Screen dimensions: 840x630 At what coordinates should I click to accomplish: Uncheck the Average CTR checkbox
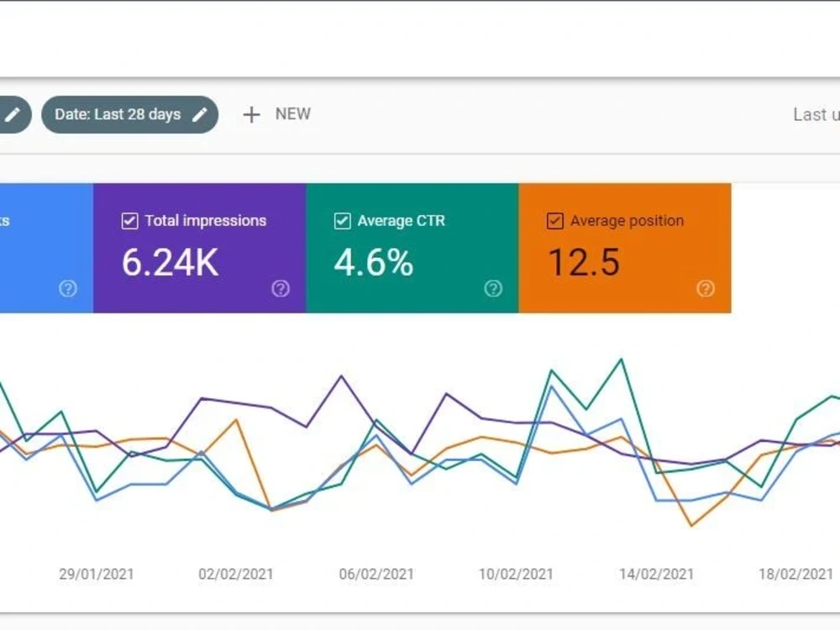click(x=343, y=221)
